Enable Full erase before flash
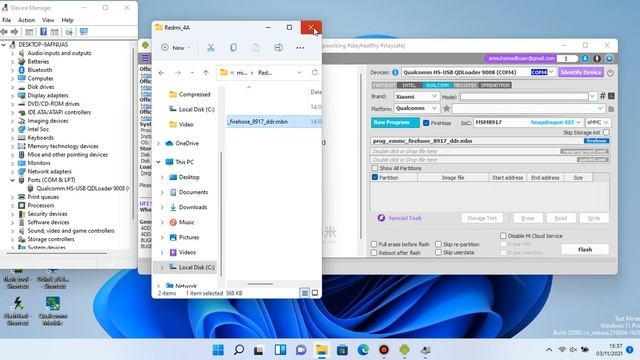This screenshot has height=360, width=640. (374, 244)
